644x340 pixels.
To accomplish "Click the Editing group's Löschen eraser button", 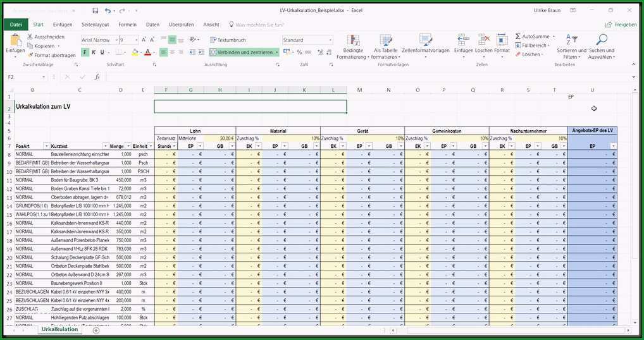I will 529,54.
